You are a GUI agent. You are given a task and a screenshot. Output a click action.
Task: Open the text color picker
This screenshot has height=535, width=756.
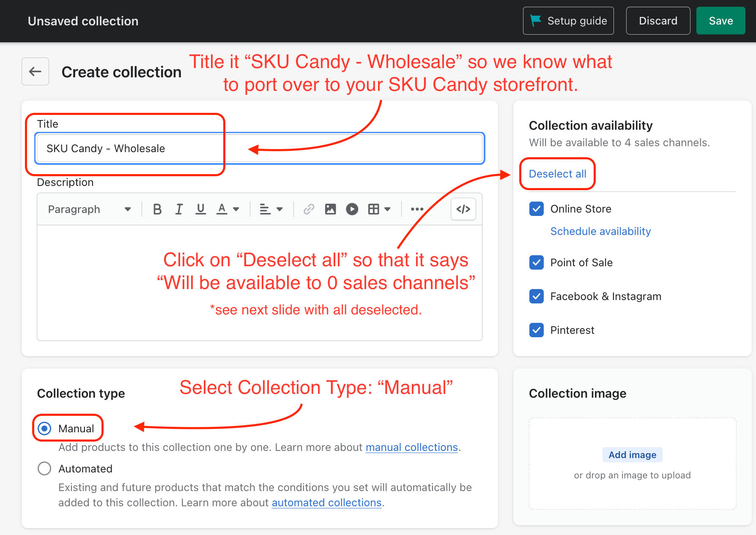click(228, 209)
